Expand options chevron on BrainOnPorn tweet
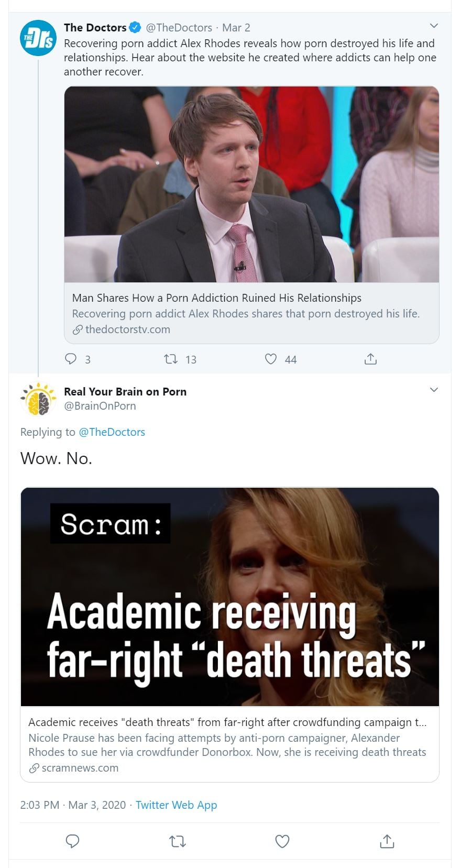The height and width of the screenshot is (868, 461). point(434,390)
